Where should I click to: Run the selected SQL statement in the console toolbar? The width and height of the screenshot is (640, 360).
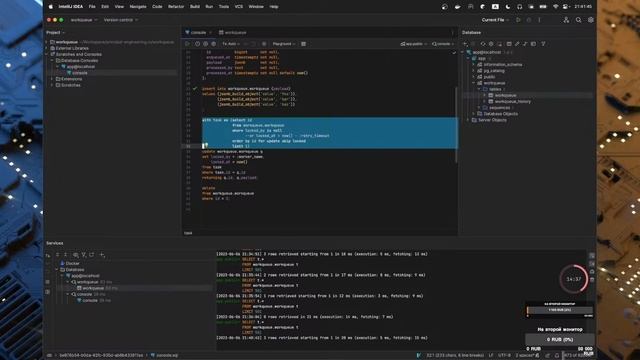click(187, 44)
